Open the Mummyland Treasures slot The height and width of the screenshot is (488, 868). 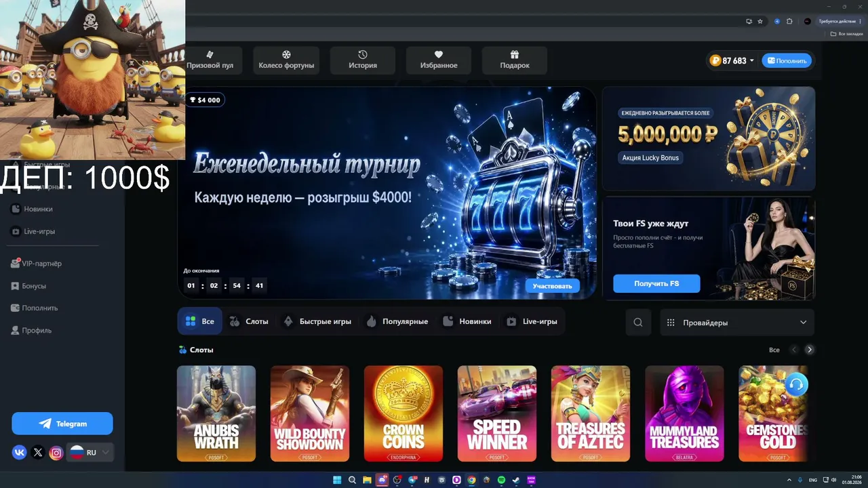[684, 413]
